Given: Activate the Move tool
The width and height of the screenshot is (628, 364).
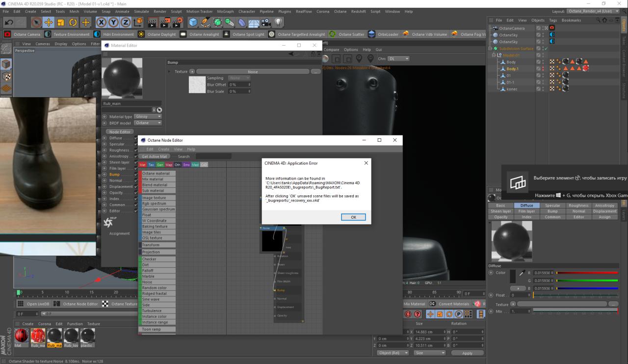Looking at the screenshot, I should pos(49,22).
